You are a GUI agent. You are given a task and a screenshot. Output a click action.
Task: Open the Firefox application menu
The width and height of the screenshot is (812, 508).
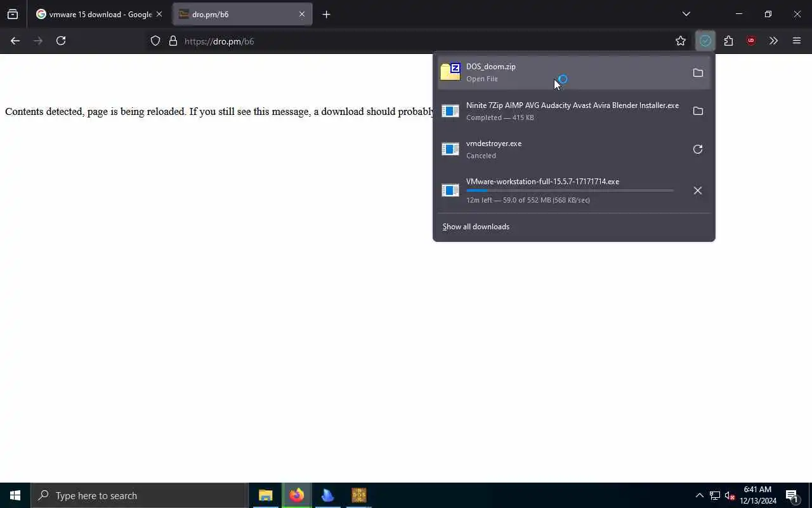coord(797,41)
